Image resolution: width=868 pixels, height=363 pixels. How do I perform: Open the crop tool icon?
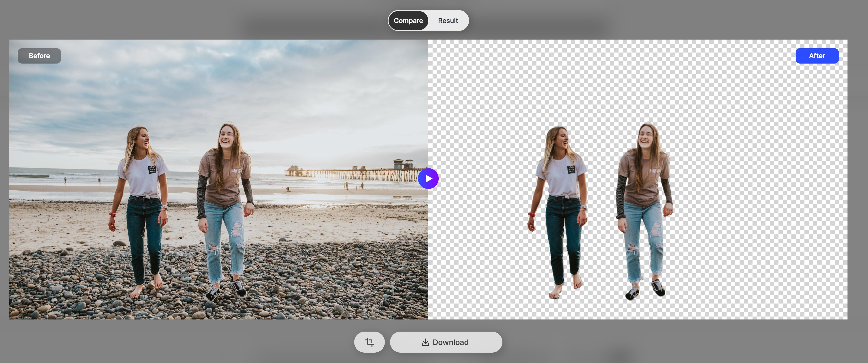pos(369,342)
